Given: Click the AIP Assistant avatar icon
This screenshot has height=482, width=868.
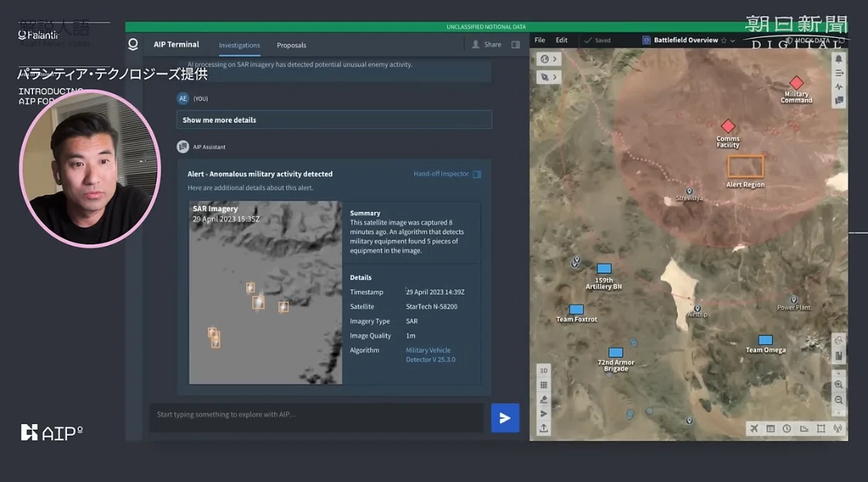Looking at the screenshot, I should tap(183, 147).
